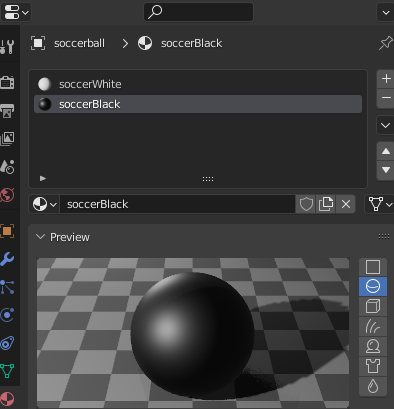This screenshot has height=409, width=394.
Task: Open the options dropdown at top right
Action: point(386,12)
